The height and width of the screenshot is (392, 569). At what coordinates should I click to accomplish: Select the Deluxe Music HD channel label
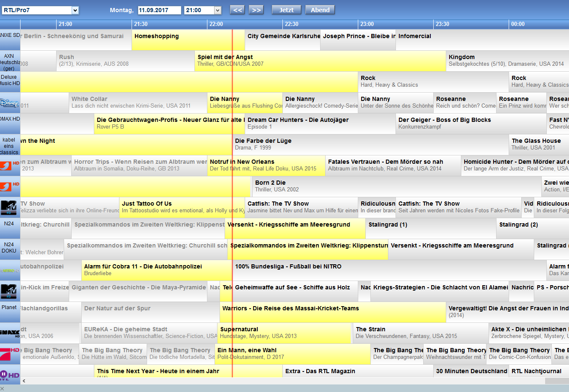click(x=10, y=82)
